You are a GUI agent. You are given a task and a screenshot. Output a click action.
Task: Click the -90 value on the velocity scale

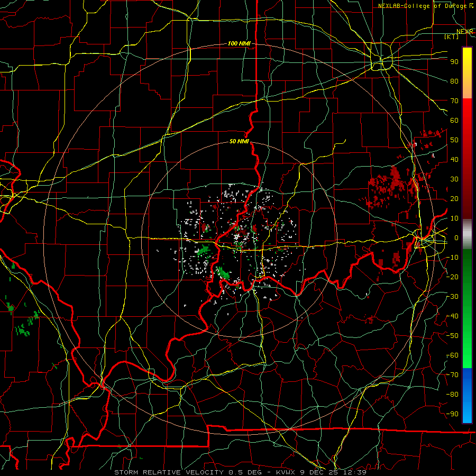453,414
